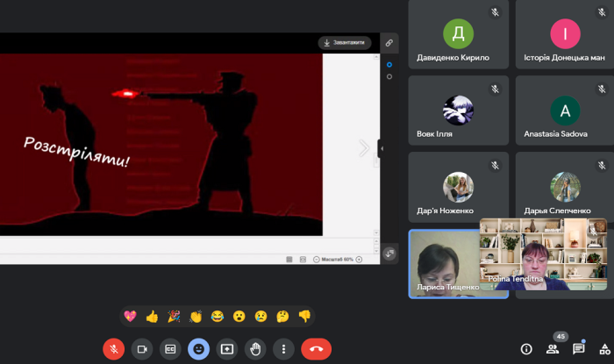The image size is (614, 364).
Task: Leave the call with the red hang-up button
Action: pyautogui.click(x=316, y=348)
